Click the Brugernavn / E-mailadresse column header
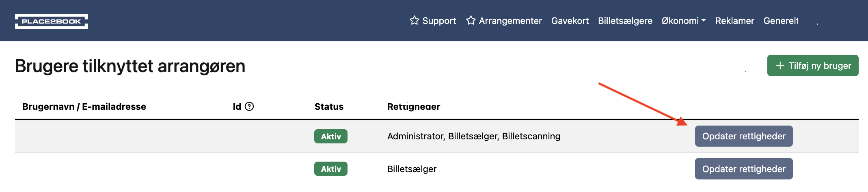This screenshot has height=192, width=868. 84,107
